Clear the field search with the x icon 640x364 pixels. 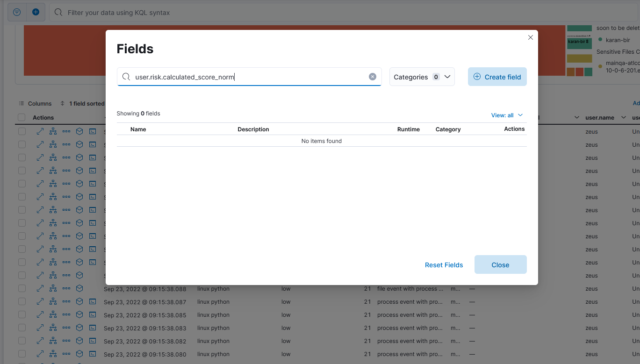pyautogui.click(x=372, y=76)
